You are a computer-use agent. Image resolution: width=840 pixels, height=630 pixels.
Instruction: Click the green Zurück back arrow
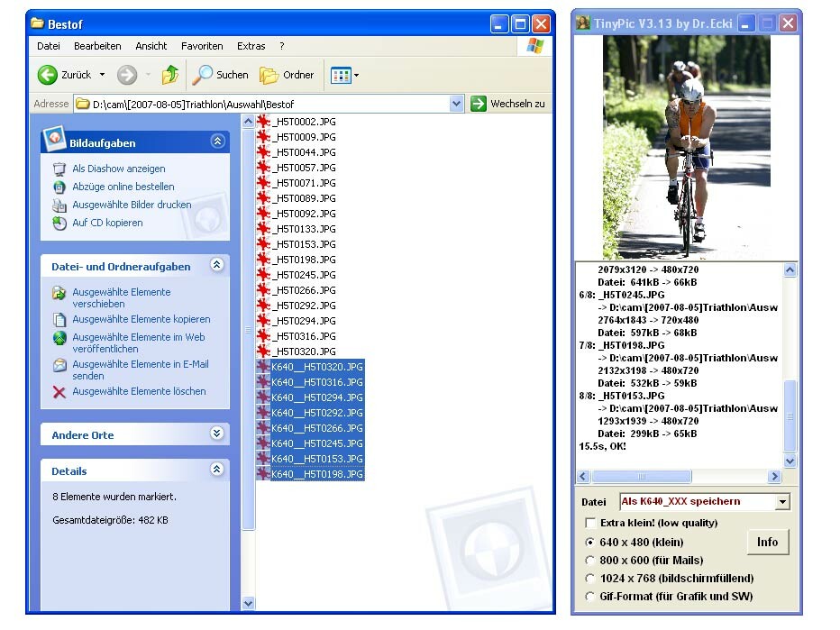coord(48,75)
